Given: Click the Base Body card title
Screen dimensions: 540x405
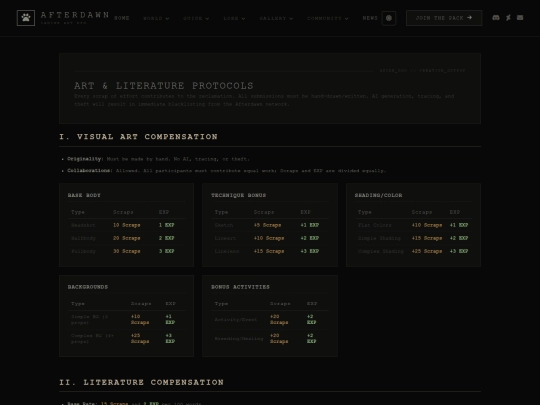Looking at the screenshot, I should 84,195.
